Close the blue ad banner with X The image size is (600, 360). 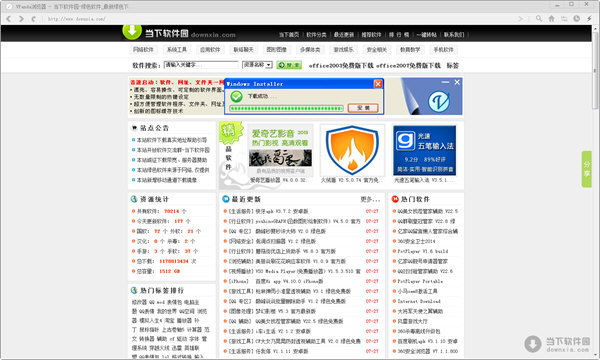[457, 82]
